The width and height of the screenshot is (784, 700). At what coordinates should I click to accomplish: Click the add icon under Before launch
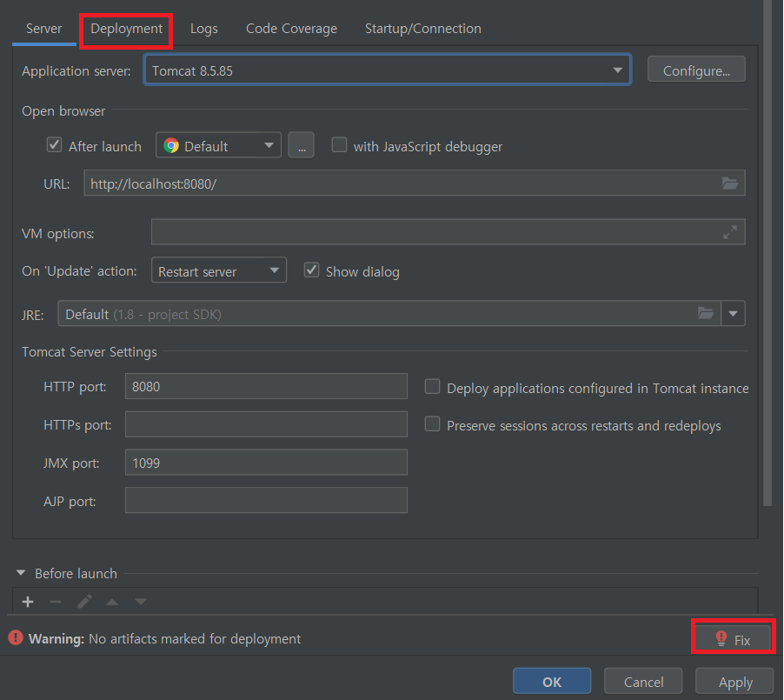27,601
